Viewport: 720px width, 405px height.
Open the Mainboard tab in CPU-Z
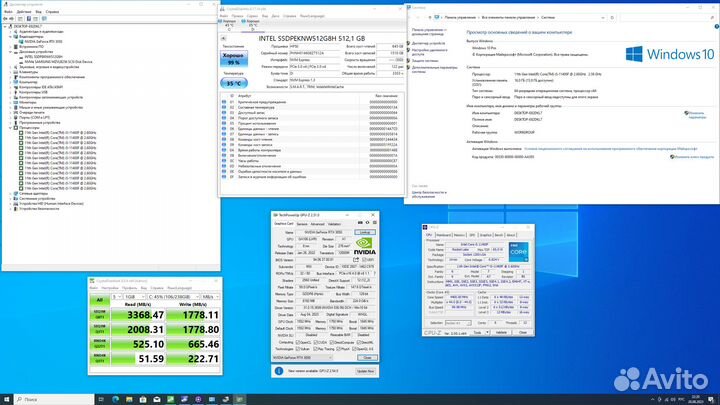pyautogui.click(x=444, y=235)
